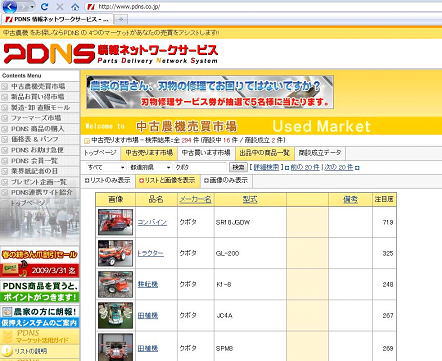Viewport: 442px width, 361px height.
Task: Expand the すべて category dropdown
Action: click(106, 167)
